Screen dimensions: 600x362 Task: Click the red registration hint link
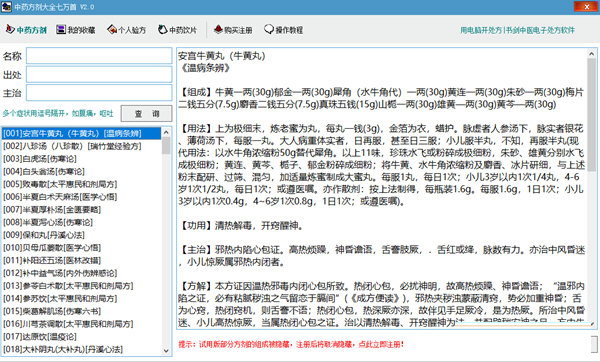291,344
